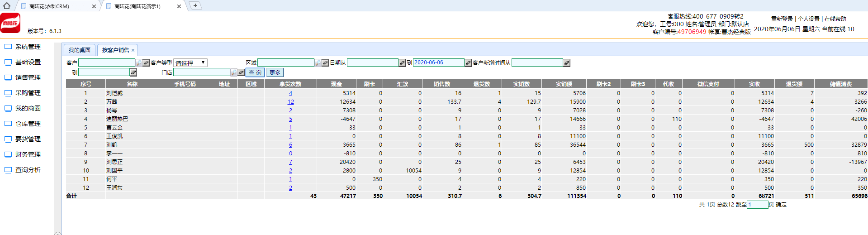868x235 pixels.
Task: Select the 曹云金 row name
Action: click(114, 128)
